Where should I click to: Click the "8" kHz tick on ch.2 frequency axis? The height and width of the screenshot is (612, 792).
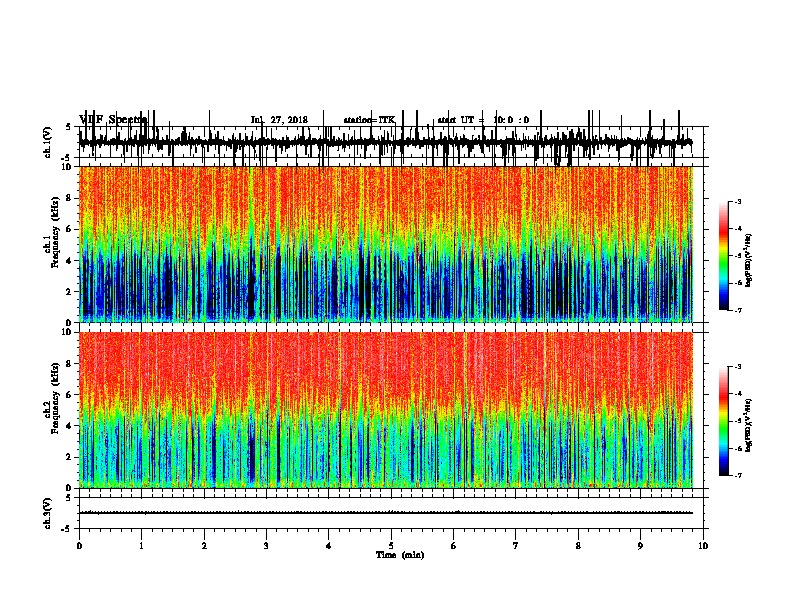pyautogui.click(x=69, y=364)
